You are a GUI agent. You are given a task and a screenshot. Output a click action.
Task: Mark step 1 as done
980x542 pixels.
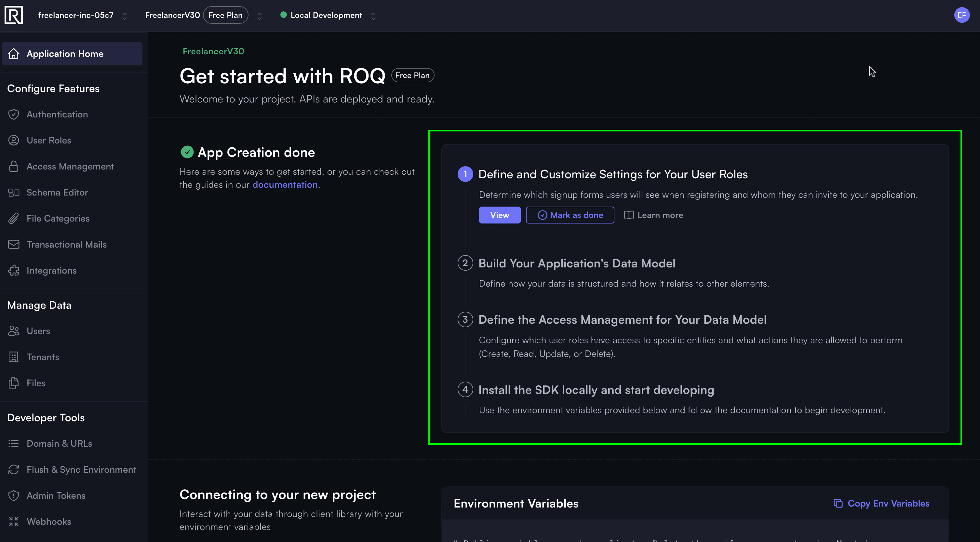pos(570,215)
